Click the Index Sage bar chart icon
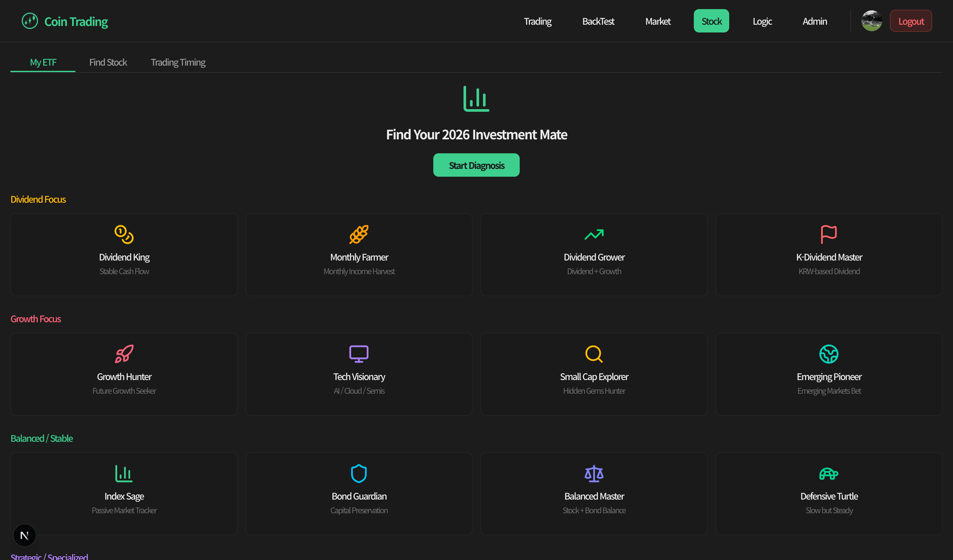The height and width of the screenshot is (560, 953). pos(124,473)
